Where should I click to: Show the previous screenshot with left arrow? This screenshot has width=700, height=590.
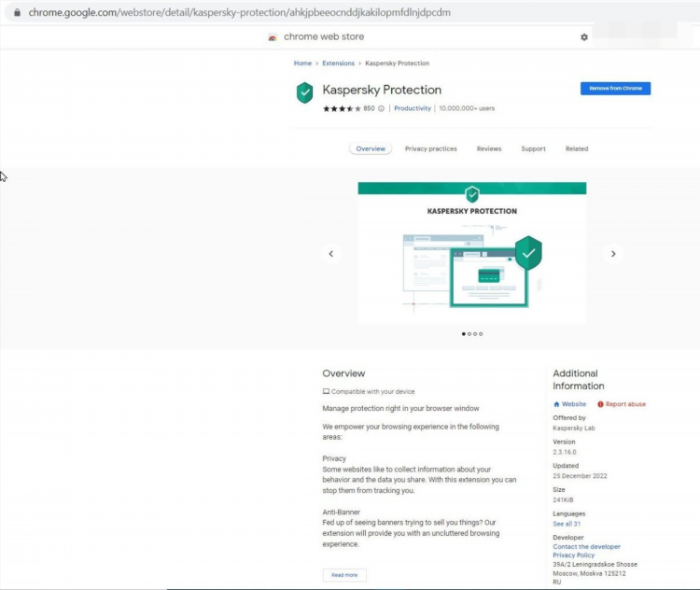click(330, 254)
